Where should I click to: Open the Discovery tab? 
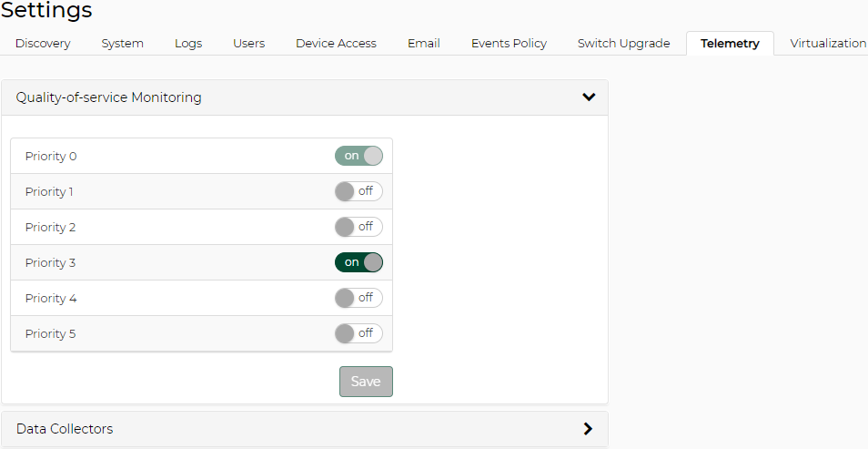(43, 44)
